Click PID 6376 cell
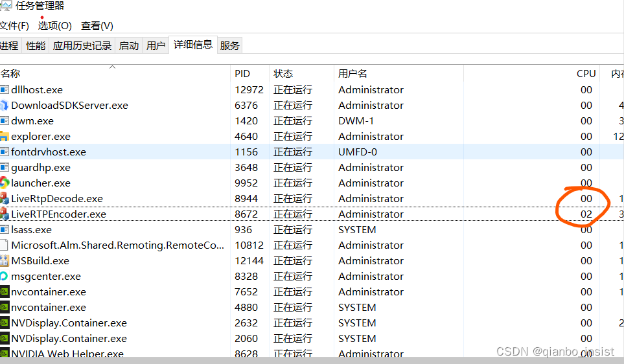 [246, 106]
